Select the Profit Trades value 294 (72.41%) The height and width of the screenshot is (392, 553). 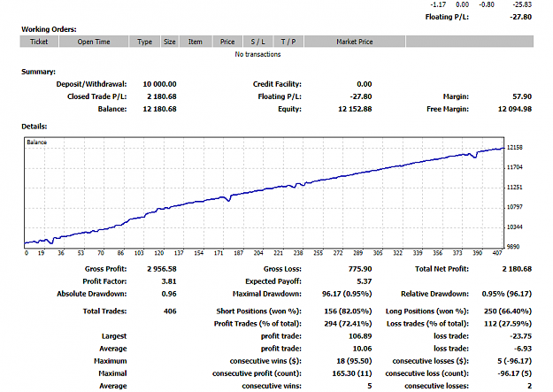(x=348, y=324)
